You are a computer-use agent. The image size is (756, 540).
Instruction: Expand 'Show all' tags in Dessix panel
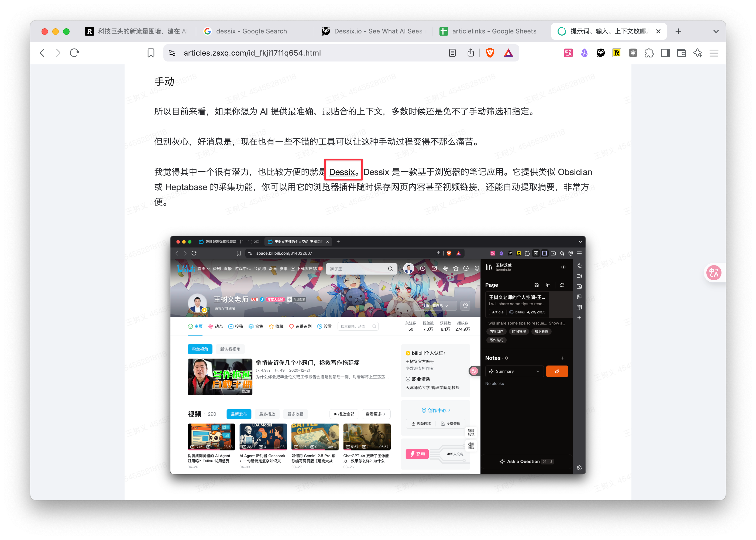point(556,323)
